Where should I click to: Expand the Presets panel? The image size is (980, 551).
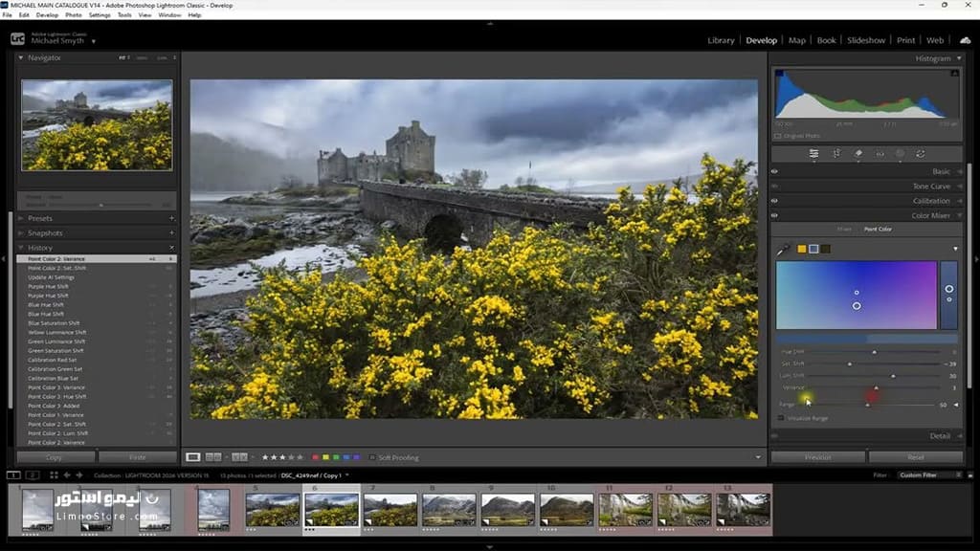tap(21, 218)
